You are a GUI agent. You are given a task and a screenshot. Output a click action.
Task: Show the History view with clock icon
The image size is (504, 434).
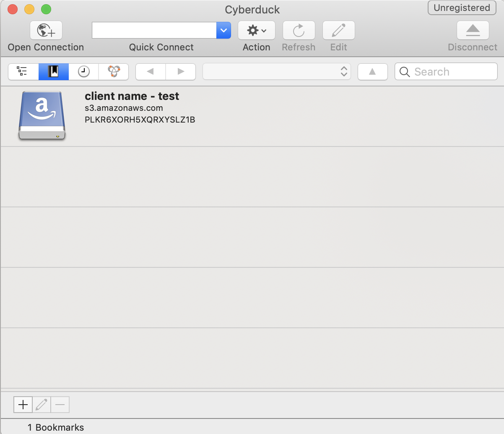(x=84, y=72)
